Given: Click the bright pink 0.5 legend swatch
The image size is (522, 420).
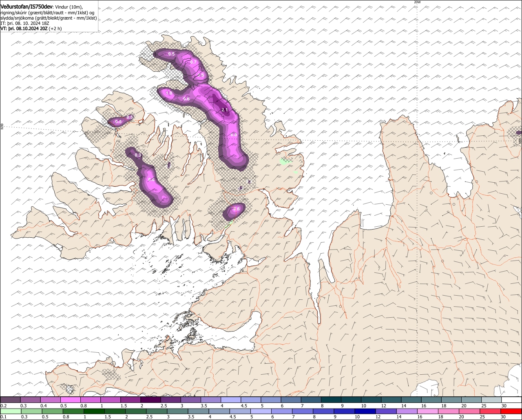Looking at the screenshot, I should (x=71, y=400).
